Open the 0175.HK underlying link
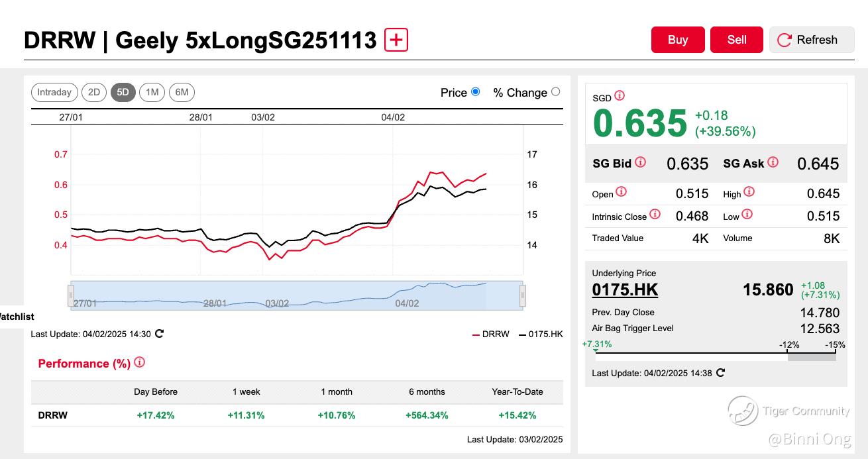The image size is (868, 459). point(625,289)
